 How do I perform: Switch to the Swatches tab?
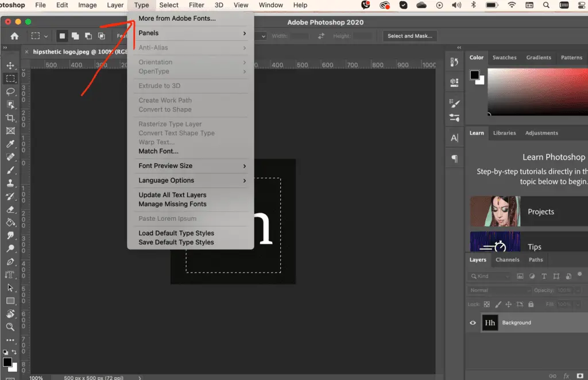(x=504, y=57)
